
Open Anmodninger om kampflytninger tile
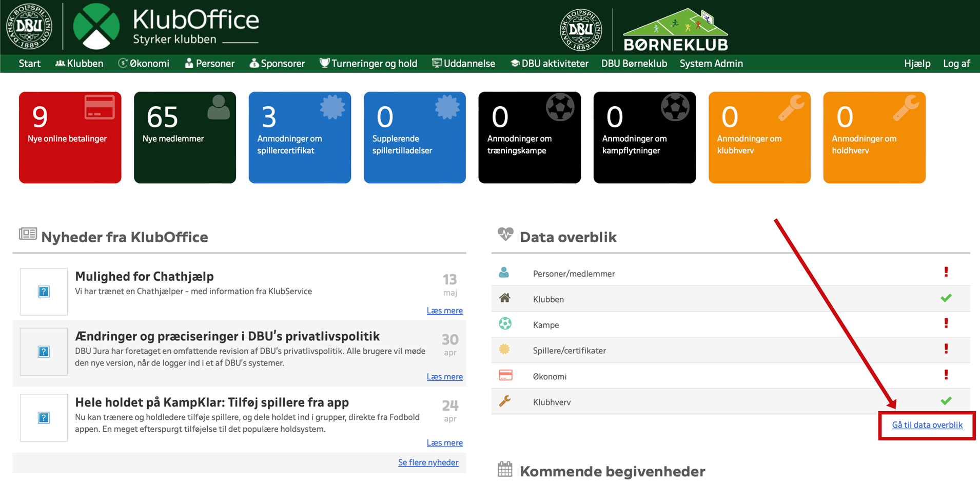click(644, 138)
